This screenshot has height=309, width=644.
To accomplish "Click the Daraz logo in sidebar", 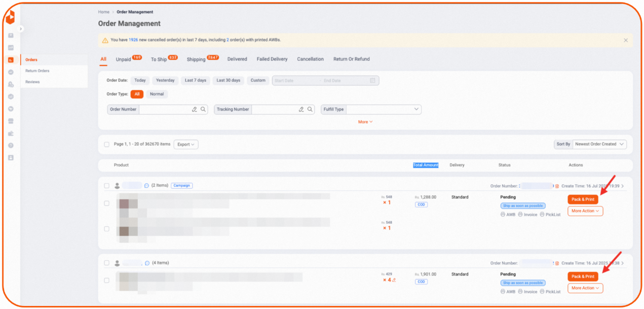I will pos(11,17).
